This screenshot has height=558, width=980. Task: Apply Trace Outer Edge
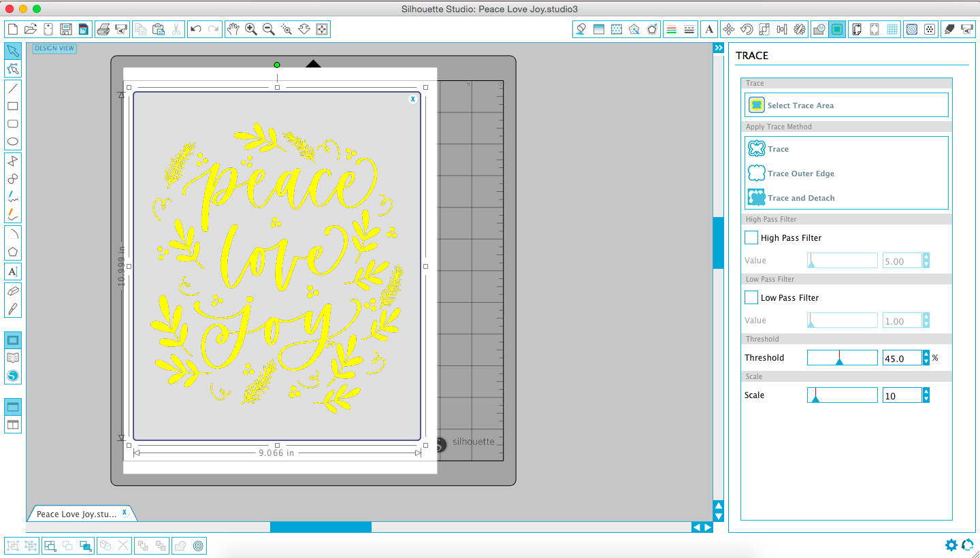point(847,173)
